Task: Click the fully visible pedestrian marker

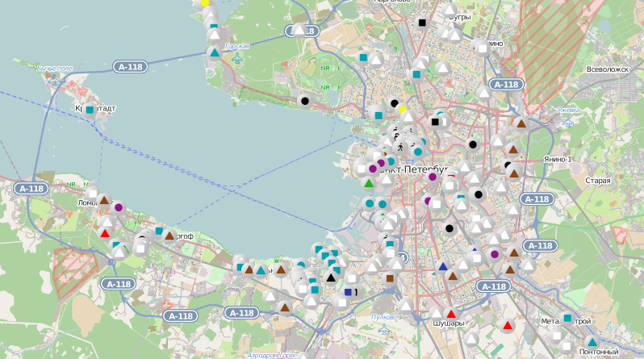Action: [x=400, y=148]
